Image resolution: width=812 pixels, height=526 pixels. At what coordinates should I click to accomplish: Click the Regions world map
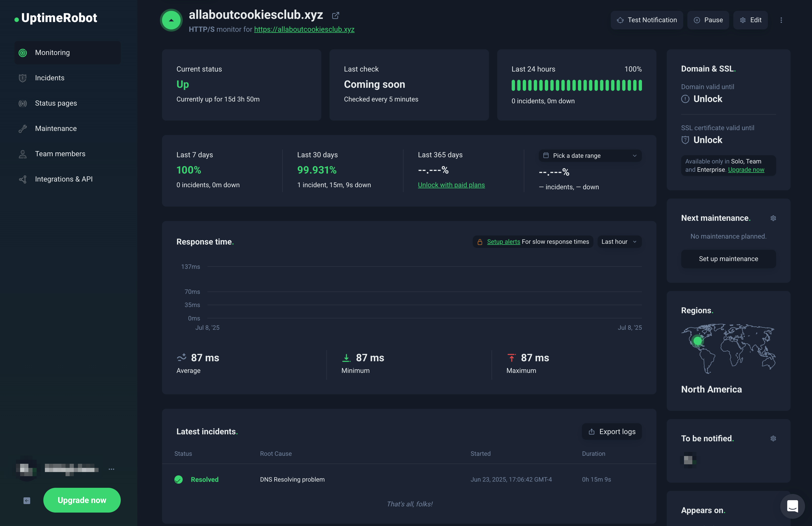coord(728,349)
